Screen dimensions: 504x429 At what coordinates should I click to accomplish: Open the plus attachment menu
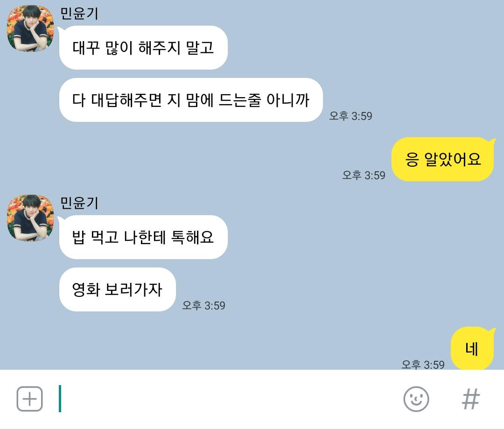pyautogui.click(x=29, y=399)
